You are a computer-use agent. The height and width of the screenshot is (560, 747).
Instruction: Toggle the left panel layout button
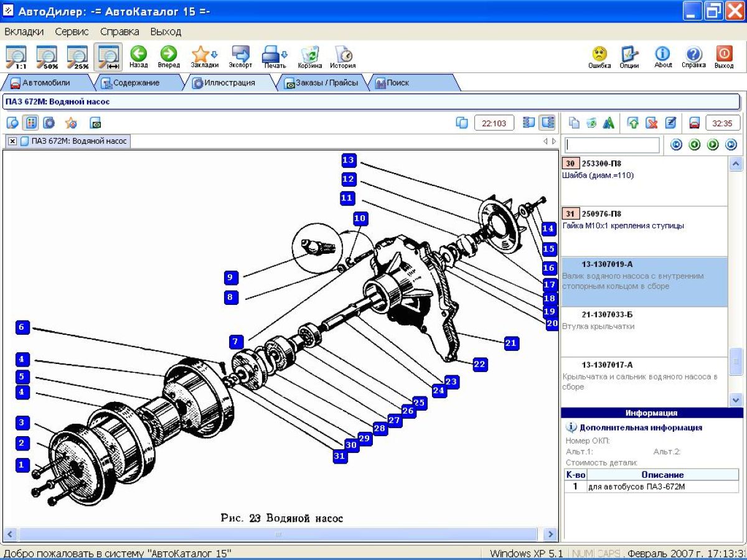click(529, 123)
